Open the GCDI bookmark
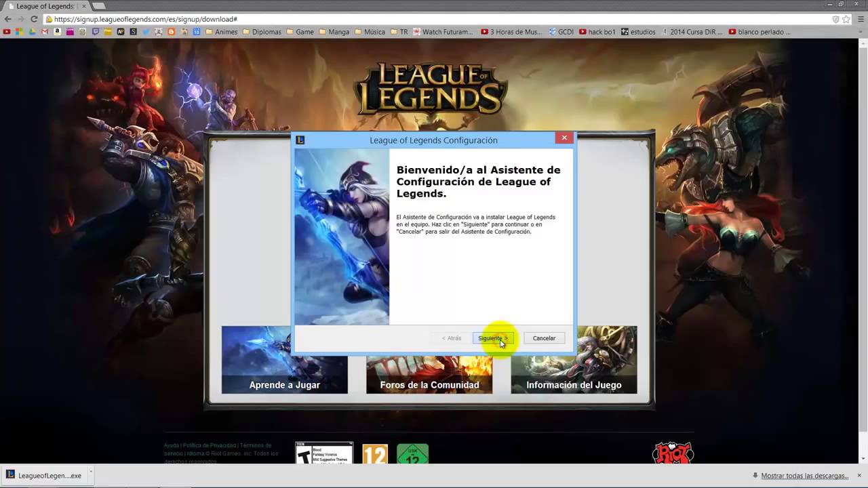Screen dimensions: 868x488 (561, 32)
